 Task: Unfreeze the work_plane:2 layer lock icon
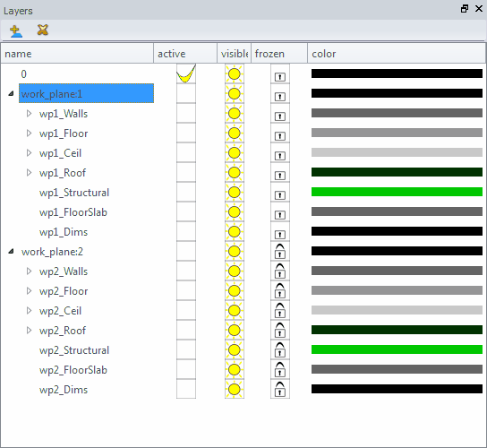click(x=280, y=252)
